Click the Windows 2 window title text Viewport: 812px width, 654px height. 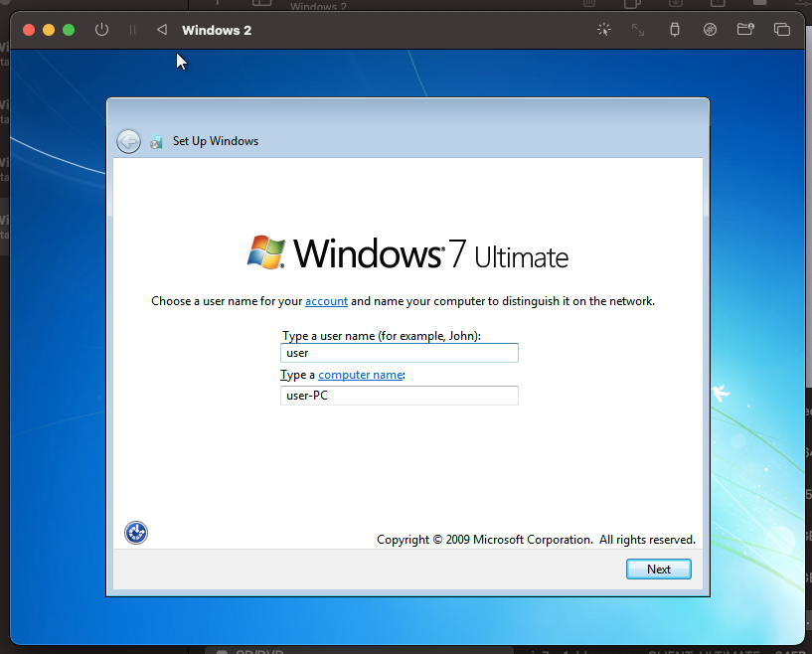tap(217, 31)
